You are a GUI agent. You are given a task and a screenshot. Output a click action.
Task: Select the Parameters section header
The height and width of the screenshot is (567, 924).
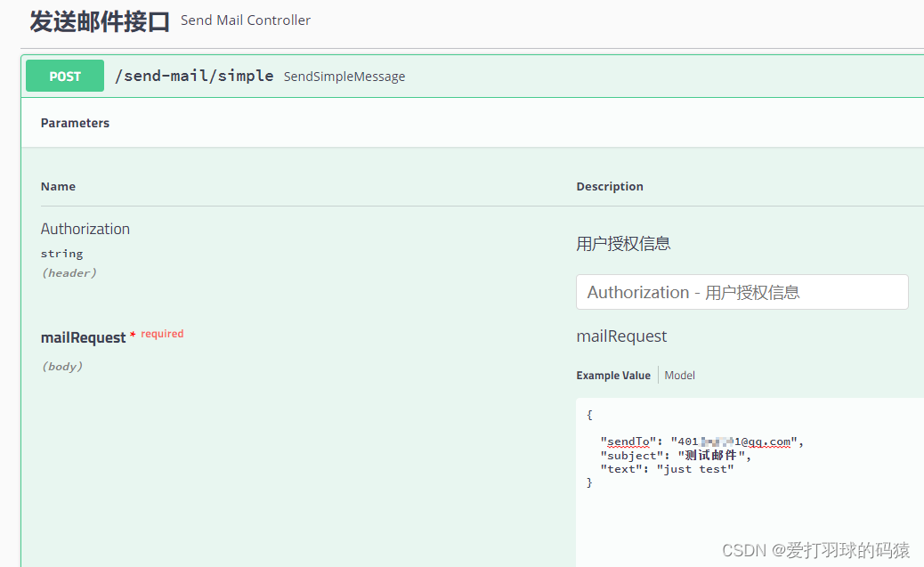(75, 123)
